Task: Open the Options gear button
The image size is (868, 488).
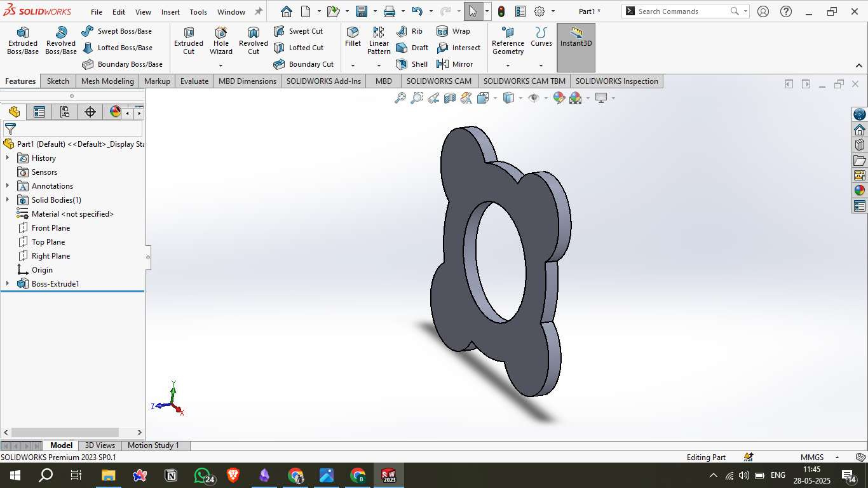Action: click(539, 11)
